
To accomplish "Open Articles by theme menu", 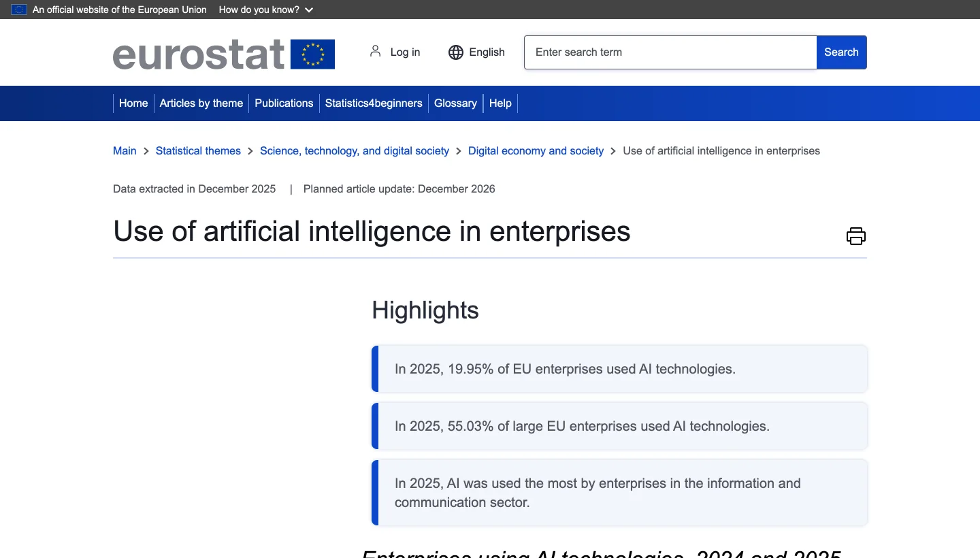I will [x=201, y=103].
